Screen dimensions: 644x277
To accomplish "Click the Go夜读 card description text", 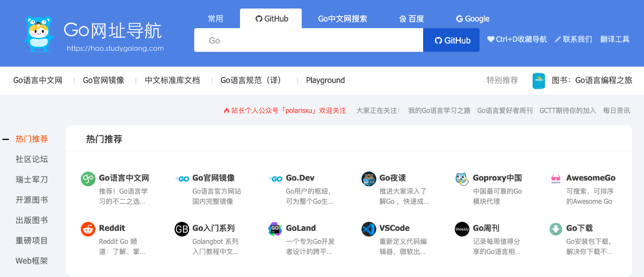I will pos(404,197).
